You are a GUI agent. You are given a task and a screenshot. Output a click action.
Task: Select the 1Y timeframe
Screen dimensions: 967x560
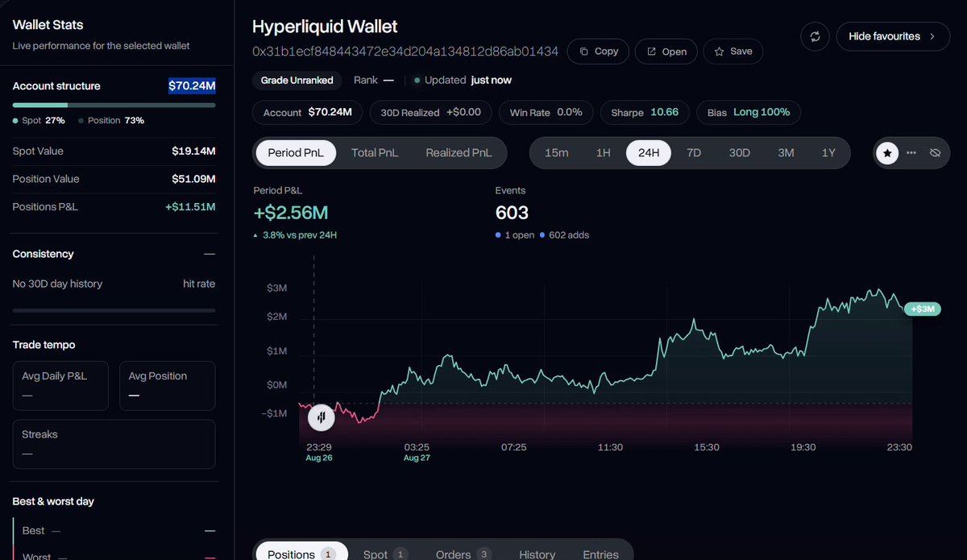pyautogui.click(x=828, y=152)
